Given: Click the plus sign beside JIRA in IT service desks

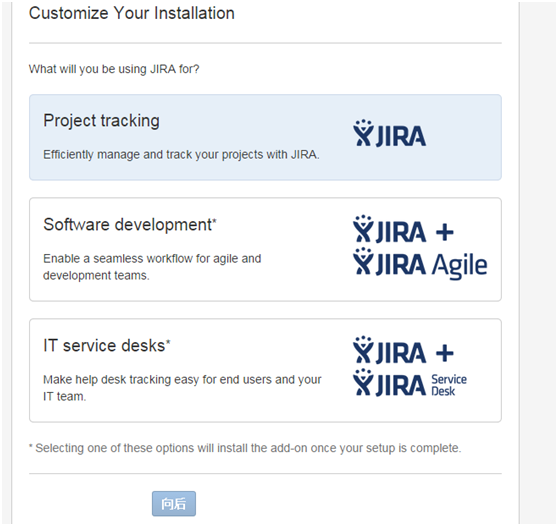Looking at the screenshot, I should tap(445, 353).
